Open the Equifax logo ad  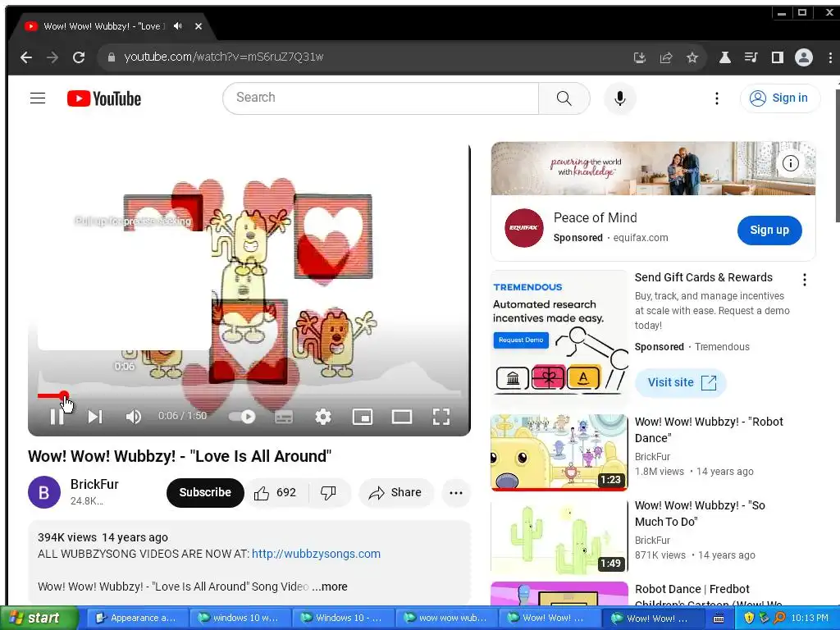tap(523, 228)
